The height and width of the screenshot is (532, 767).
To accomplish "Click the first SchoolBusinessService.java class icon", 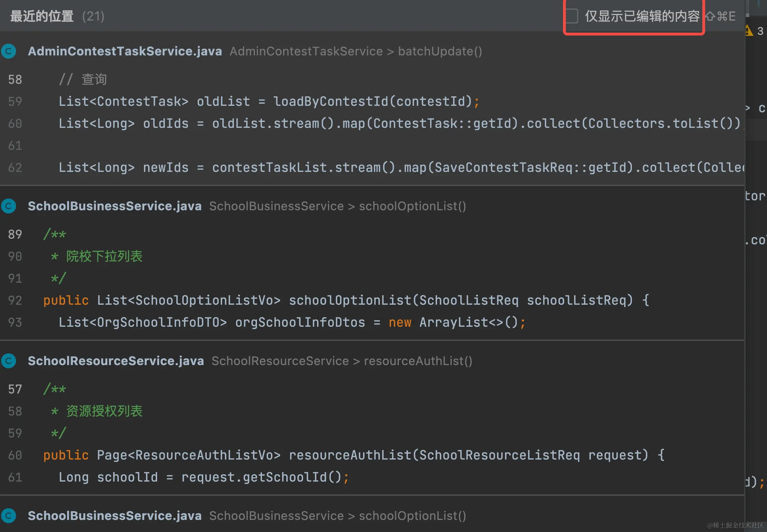I will [x=9, y=206].
